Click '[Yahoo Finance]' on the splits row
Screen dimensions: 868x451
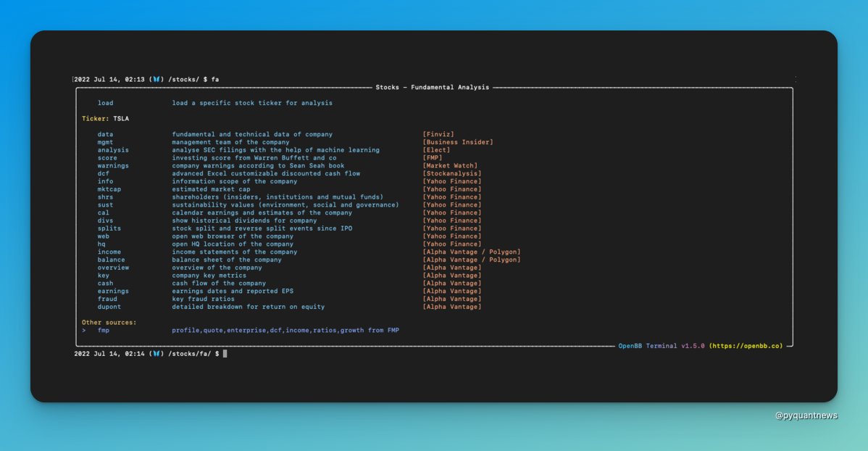coord(451,228)
